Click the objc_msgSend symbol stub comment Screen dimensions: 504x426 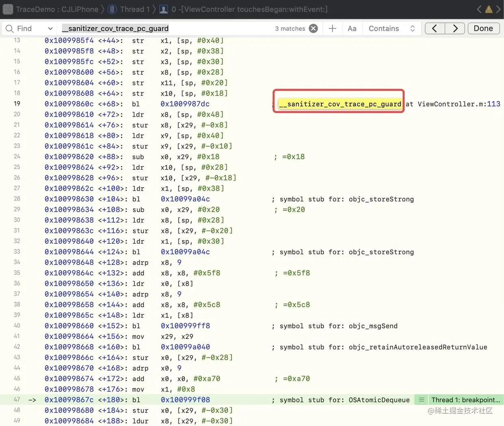[x=335, y=326]
